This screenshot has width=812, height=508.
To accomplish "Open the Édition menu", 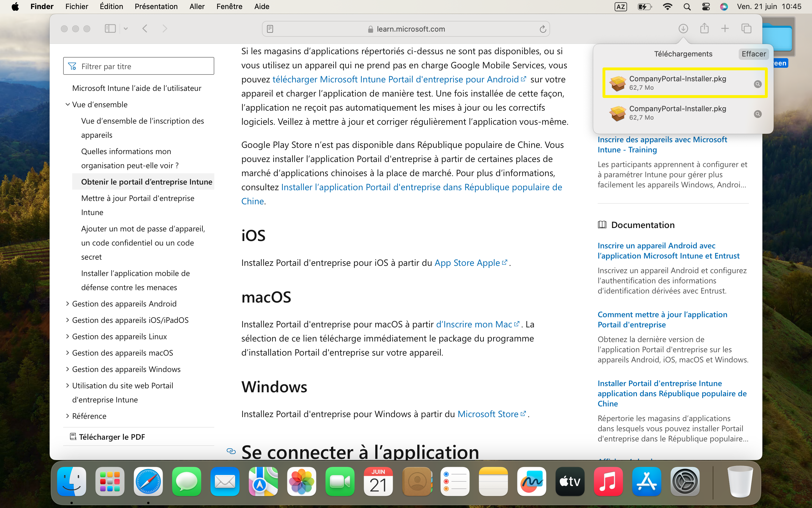I will (111, 6).
